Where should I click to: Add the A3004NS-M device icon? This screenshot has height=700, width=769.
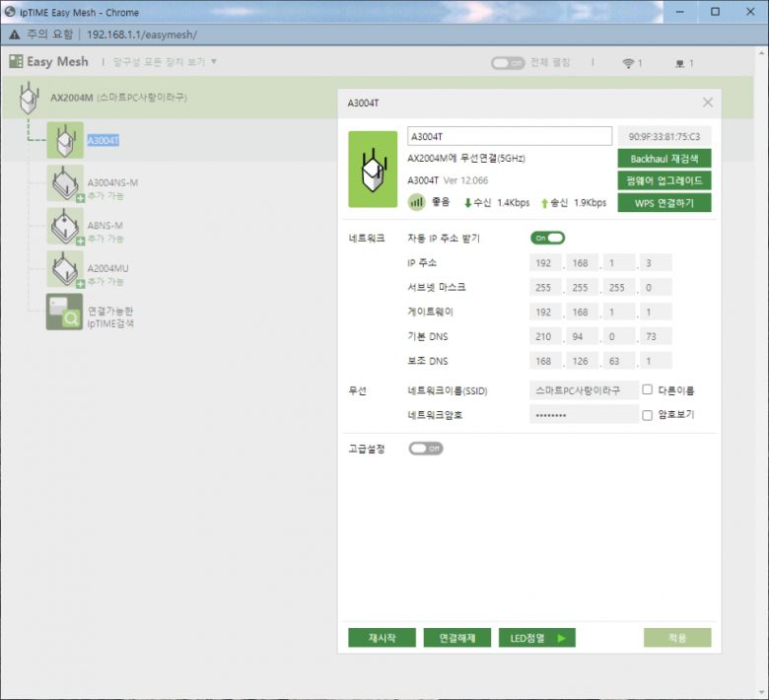(x=65, y=183)
